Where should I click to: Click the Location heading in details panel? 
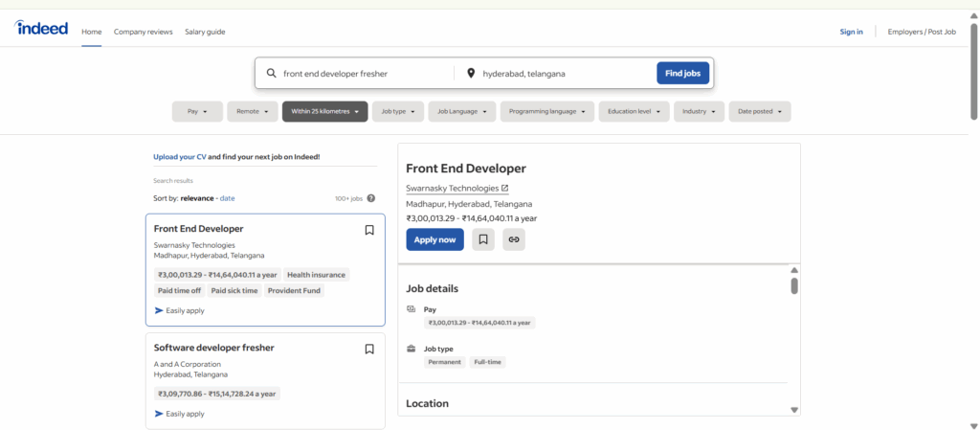click(428, 404)
